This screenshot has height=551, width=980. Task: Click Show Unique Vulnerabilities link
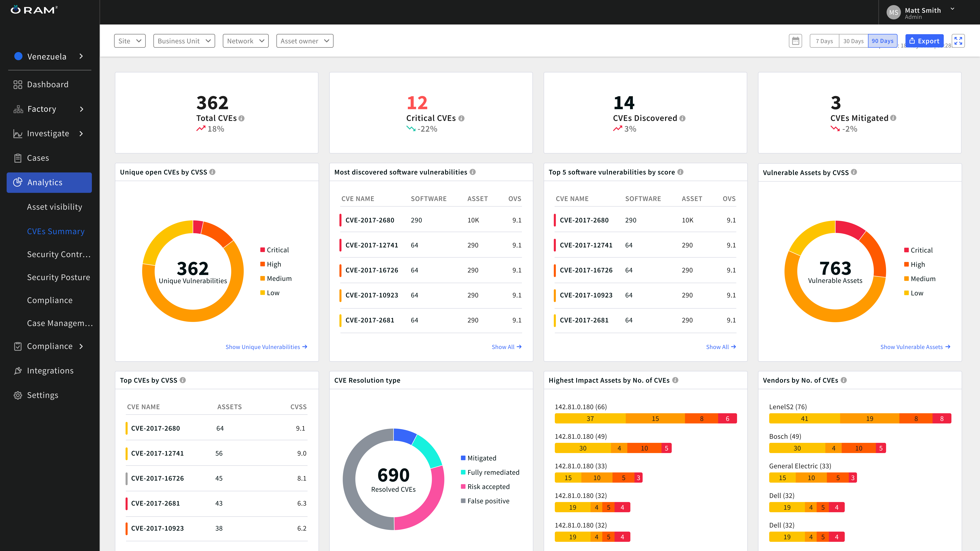click(x=266, y=347)
